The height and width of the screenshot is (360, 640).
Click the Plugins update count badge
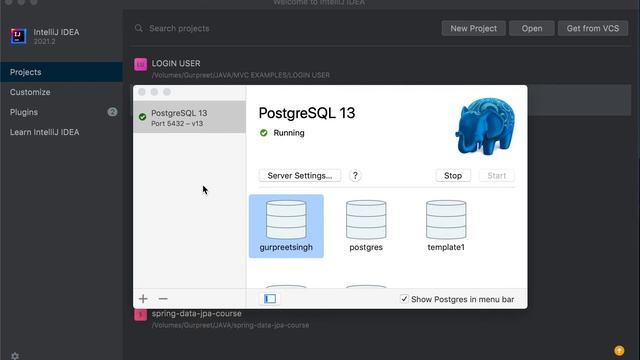(x=112, y=112)
